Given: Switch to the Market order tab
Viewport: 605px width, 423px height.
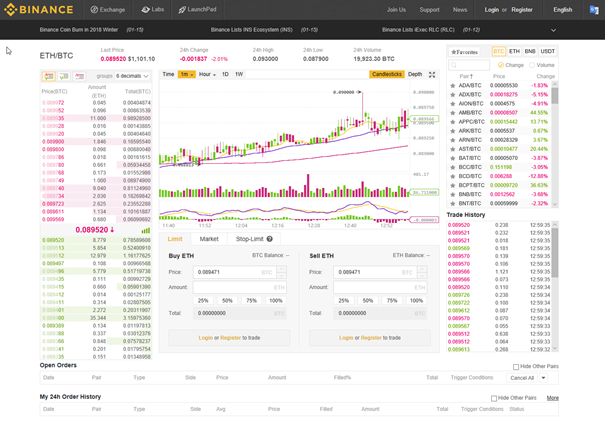Looking at the screenshot, I should click(x=209, y=239).
